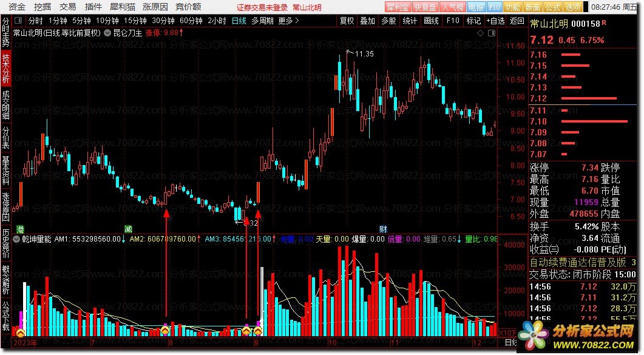Switch chart to 2小时 period

point(217,21)
